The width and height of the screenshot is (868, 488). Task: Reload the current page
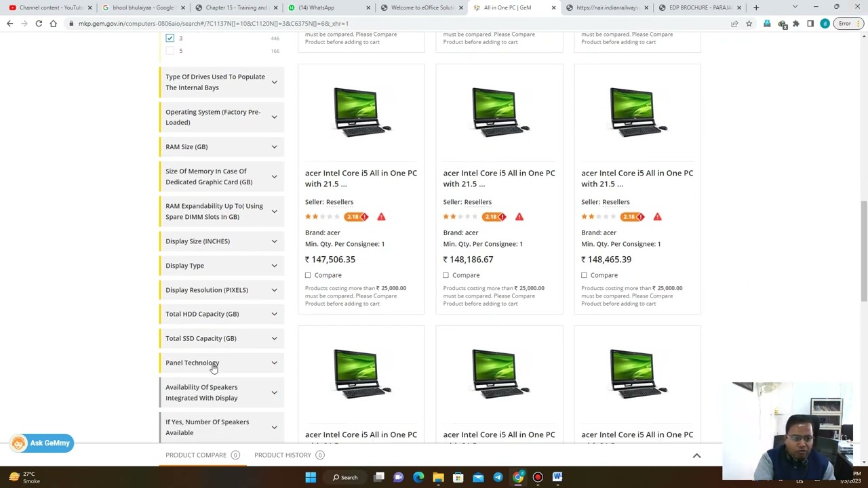coord(39,24)
